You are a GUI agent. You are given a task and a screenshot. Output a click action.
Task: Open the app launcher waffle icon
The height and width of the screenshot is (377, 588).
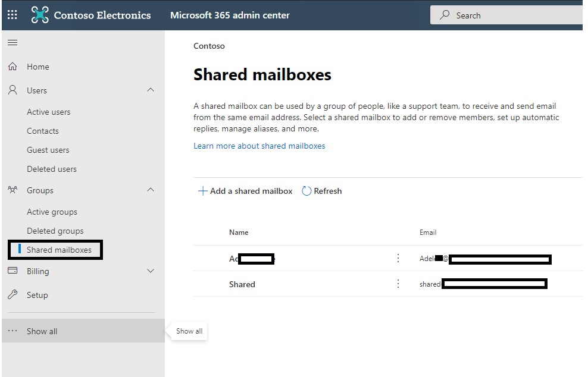click(12, 15)
